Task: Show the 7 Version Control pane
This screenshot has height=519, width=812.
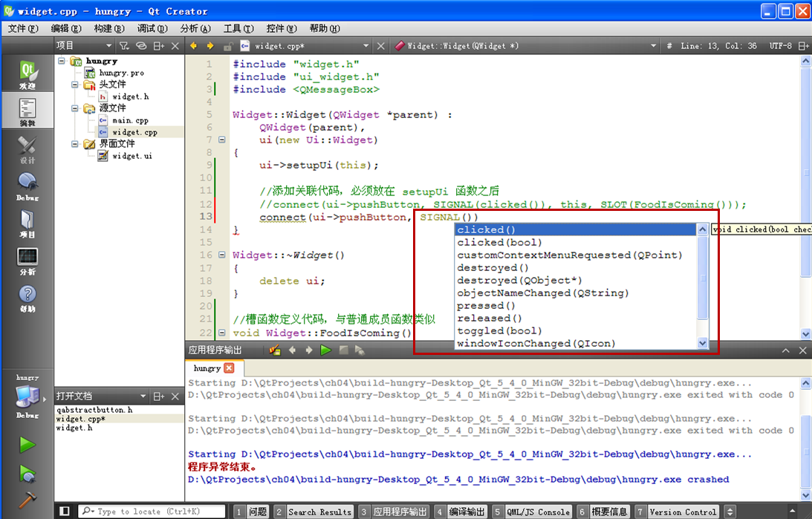Action: [x=677, y=512]
